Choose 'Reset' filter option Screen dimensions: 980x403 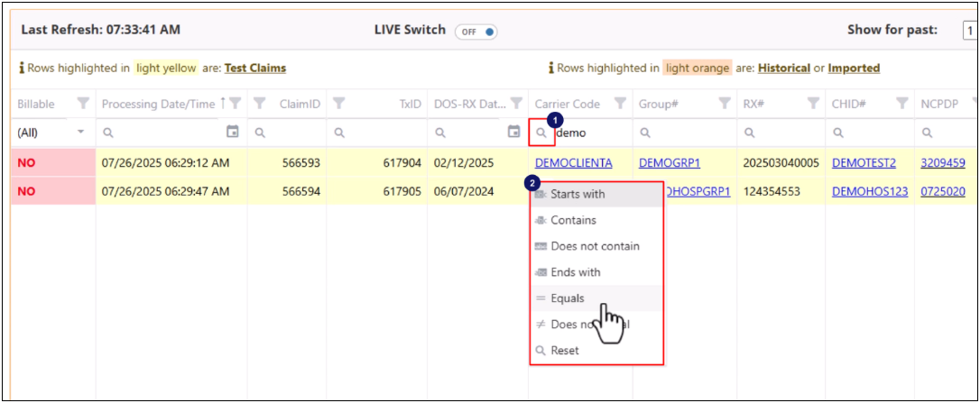pos(596,351)
